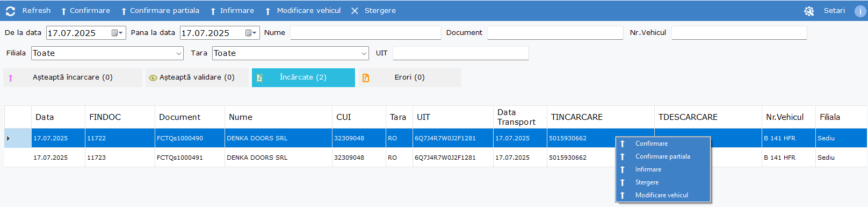The height and width of the screenshot is (207, 868).
Task: Expand the Filiala dropdown
Action: (179, 53)
